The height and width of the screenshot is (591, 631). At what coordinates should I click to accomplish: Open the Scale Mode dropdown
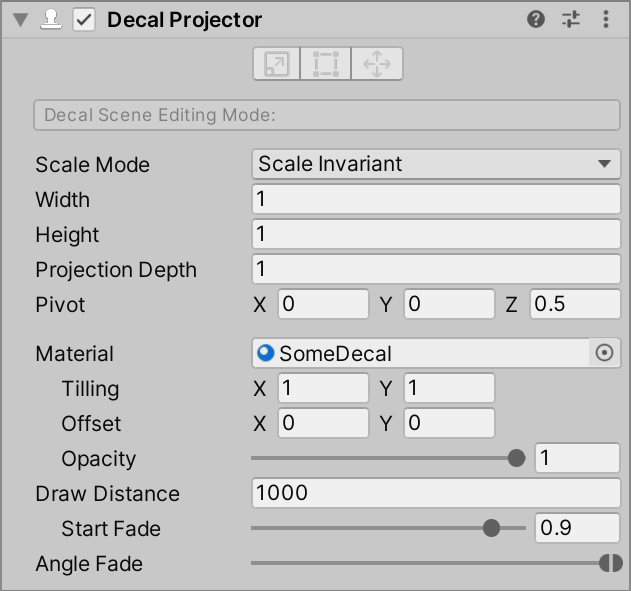click(x=436, y=164)
